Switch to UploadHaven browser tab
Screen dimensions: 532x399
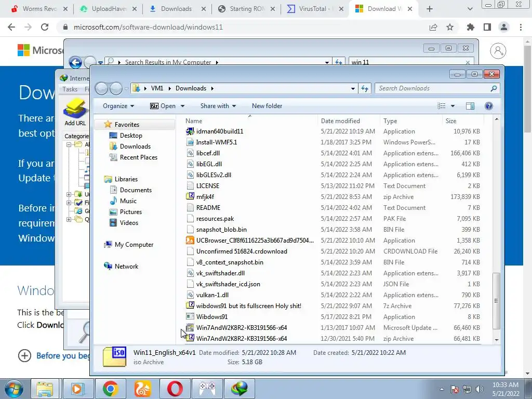click(x=108, y=9)
